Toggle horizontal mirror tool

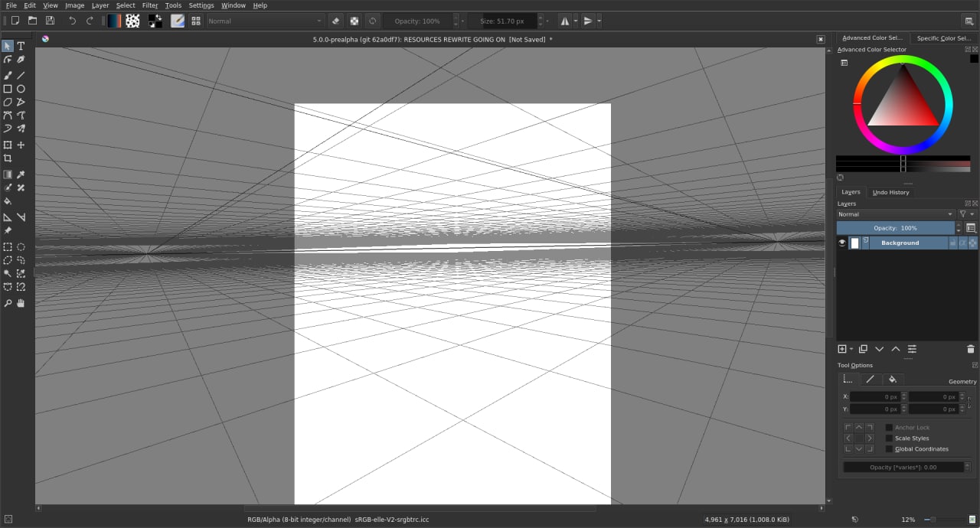point(565,21)
